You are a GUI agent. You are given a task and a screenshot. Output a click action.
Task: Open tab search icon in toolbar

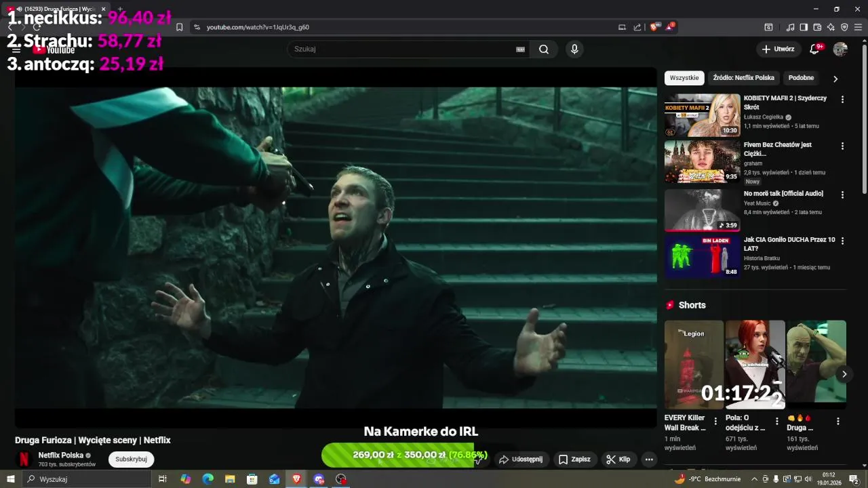(x=768, y=27)
